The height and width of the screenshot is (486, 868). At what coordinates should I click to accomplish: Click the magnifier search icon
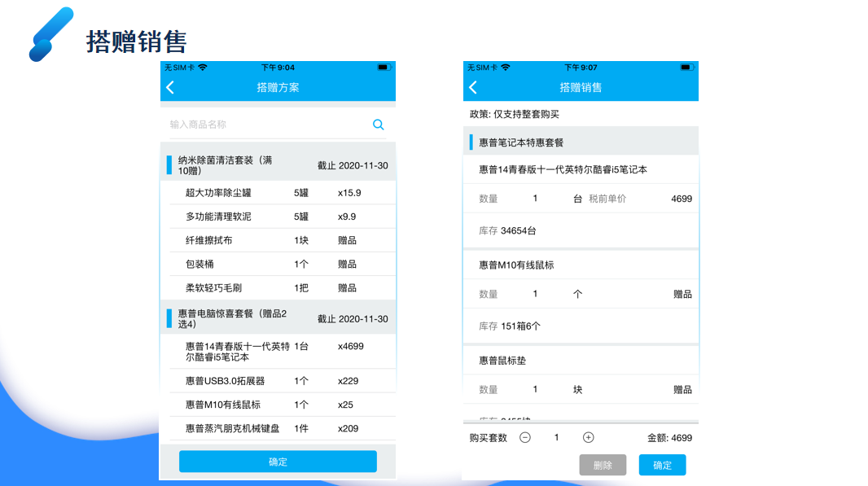(x=378, y=124)
